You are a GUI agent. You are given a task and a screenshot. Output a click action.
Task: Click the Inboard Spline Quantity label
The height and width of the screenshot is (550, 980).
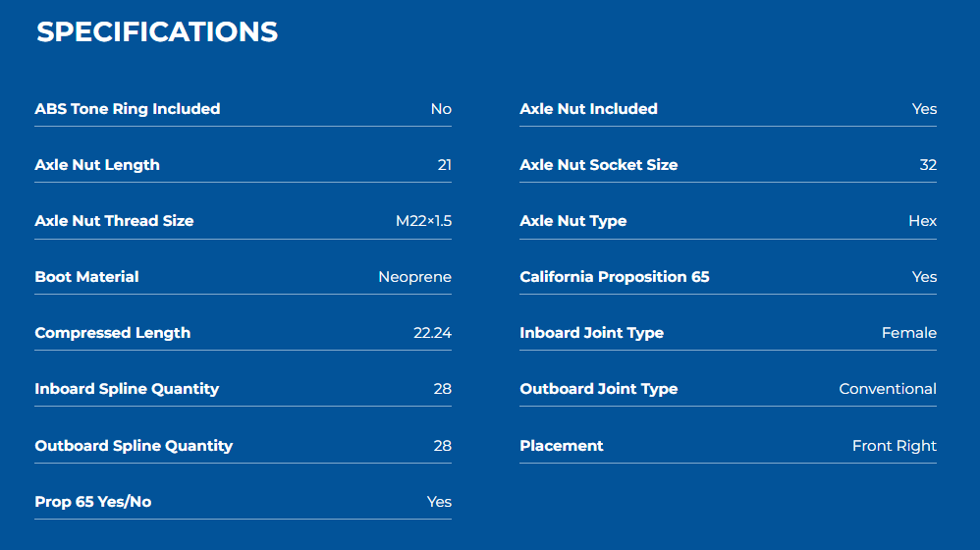(127, 389)
